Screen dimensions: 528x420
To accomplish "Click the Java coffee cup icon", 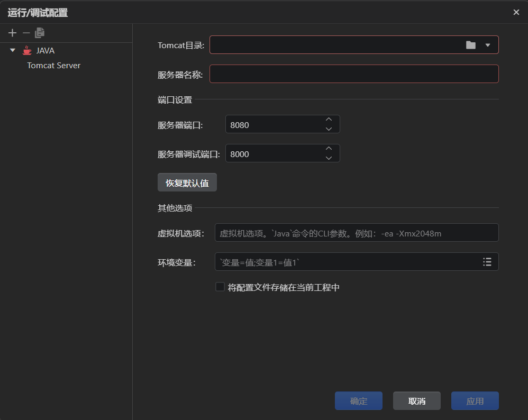I will [27, 51].
